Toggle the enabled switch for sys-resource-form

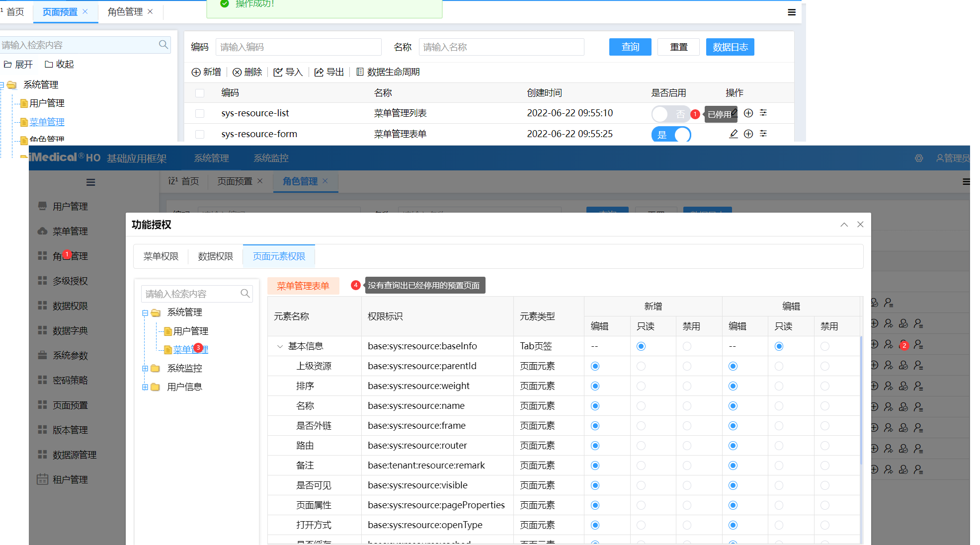(x=671, y=134)
